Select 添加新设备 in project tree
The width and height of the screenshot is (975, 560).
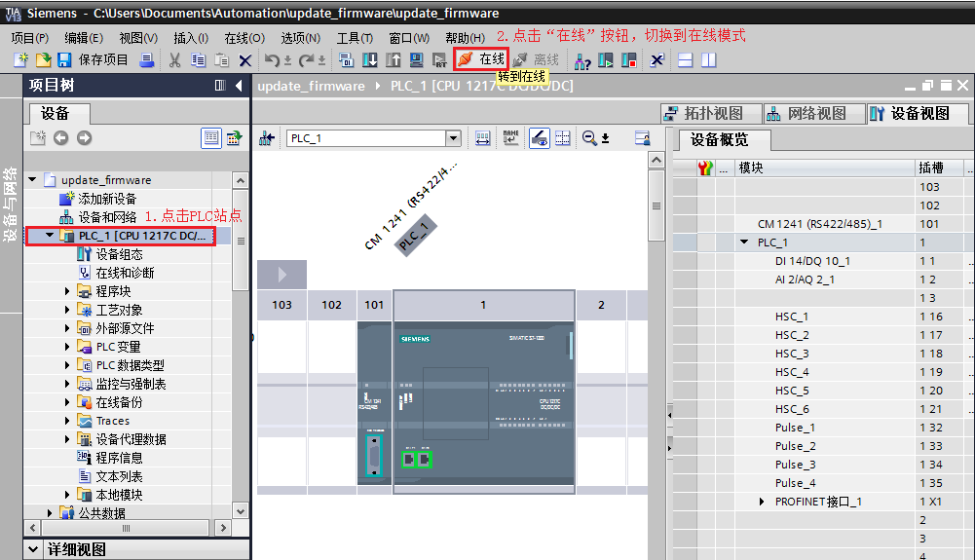[98, 199]
